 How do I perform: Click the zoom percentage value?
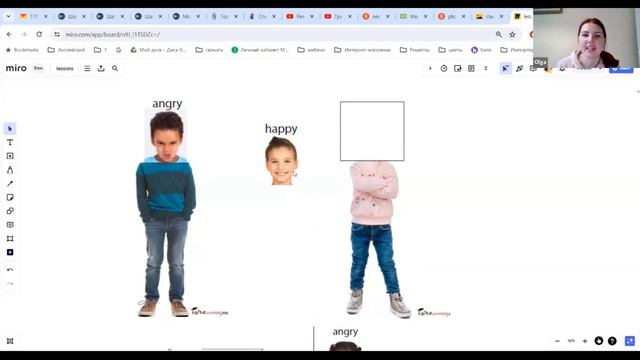coord(571,341)
